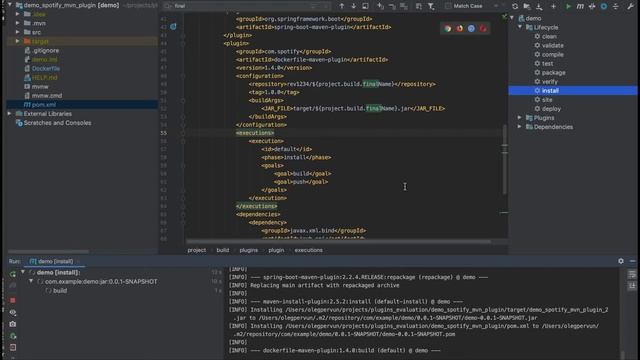Expand the Plugins node in Maven panel

click(x=520, y=118)
